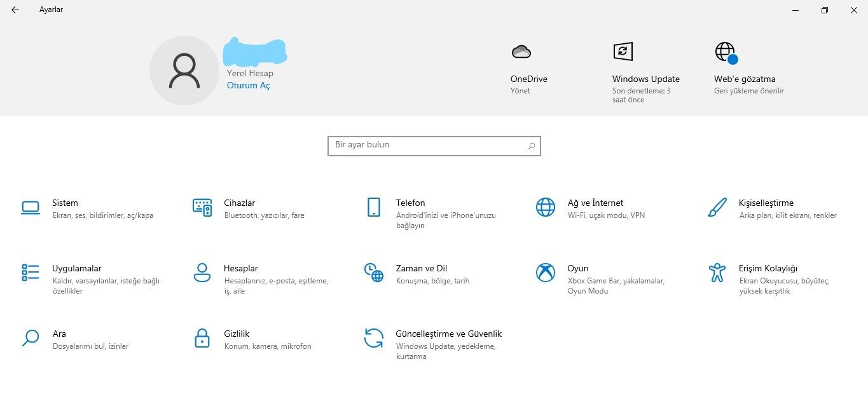This screenshot has height=420, width=868.
Task: Click 'Windows Update, yedekleme, kurtarma' description
Action: pyautogui.click(x=446, y=351)
